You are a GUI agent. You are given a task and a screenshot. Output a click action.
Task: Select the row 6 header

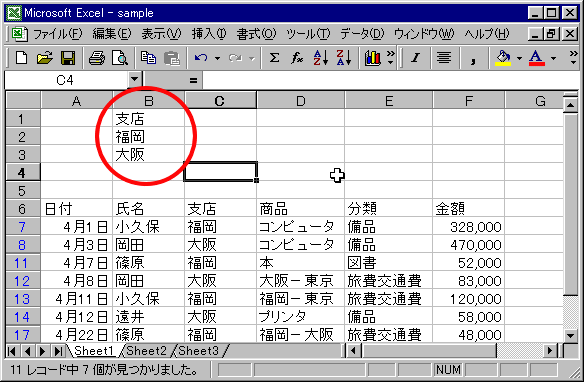click(22, 208)
